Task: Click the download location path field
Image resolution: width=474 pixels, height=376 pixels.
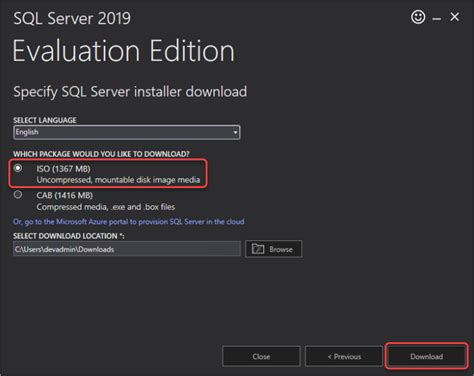Action: click(127, 249)
